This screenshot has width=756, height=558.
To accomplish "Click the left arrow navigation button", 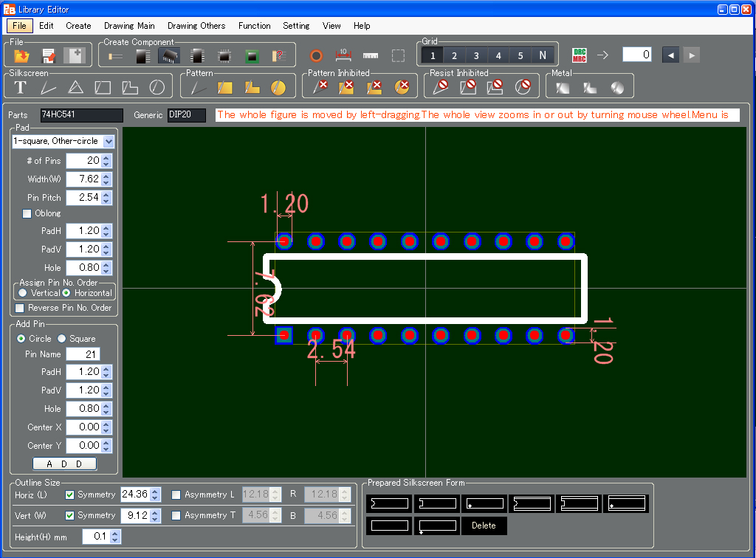I will [x=670, y=55].
